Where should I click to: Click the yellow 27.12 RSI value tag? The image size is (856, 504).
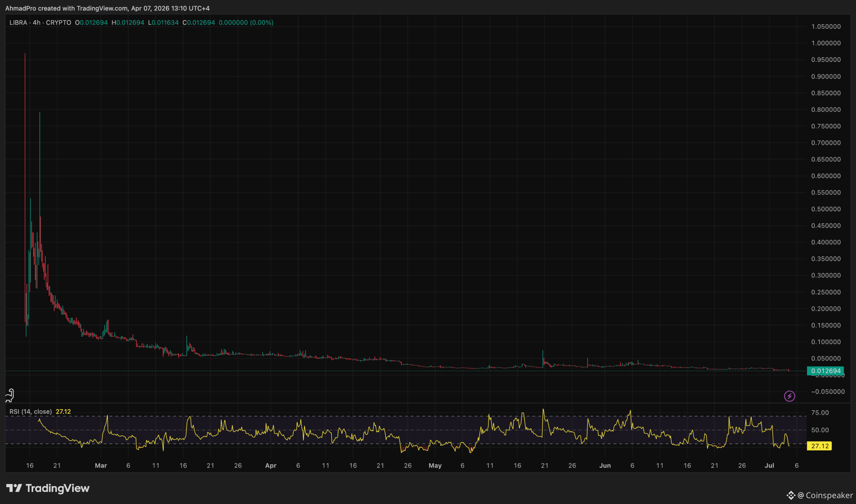[819, 446]
